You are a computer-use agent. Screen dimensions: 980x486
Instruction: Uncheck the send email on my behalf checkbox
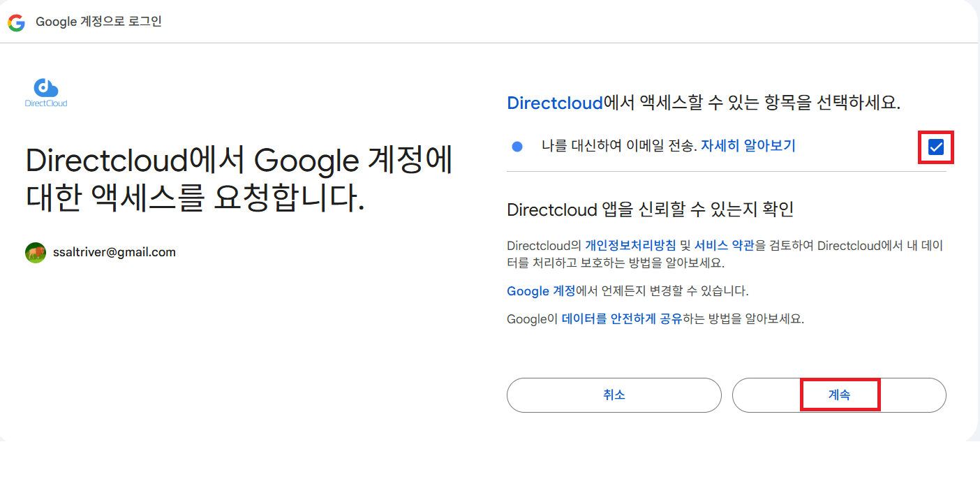(x=935, y=147)
